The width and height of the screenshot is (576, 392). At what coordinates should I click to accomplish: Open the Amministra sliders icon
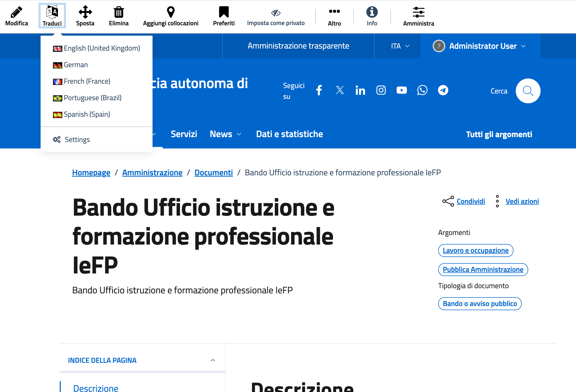pyautogui.click(x=418, y=12)
